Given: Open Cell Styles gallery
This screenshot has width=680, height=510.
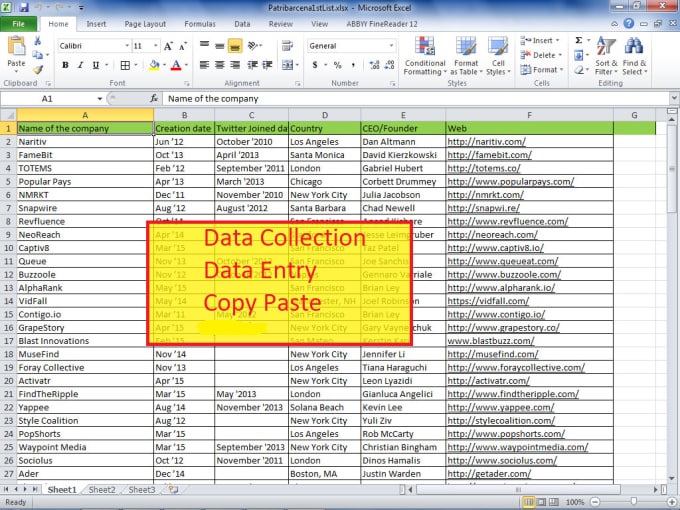Looking at the screenshot, I should click(x=497, y=56).
